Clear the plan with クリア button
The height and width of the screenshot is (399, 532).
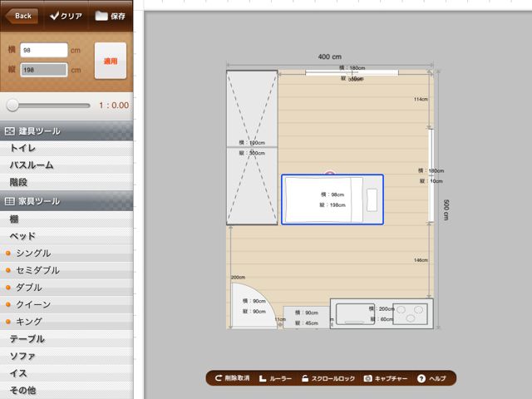[x=66, y=16]
